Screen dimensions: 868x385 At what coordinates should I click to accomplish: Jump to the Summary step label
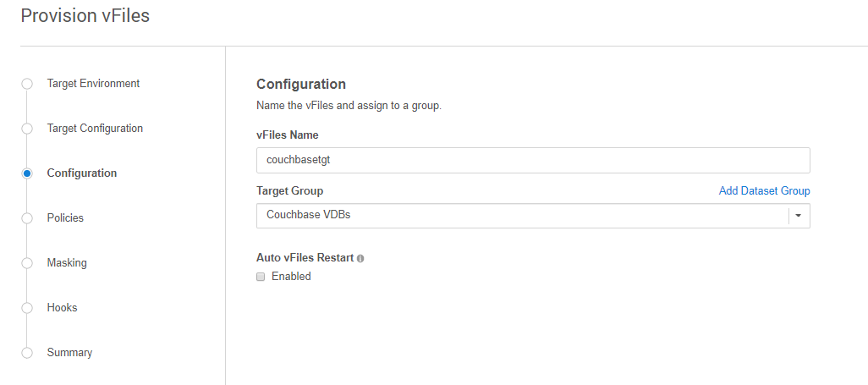(x=69, y=353)
